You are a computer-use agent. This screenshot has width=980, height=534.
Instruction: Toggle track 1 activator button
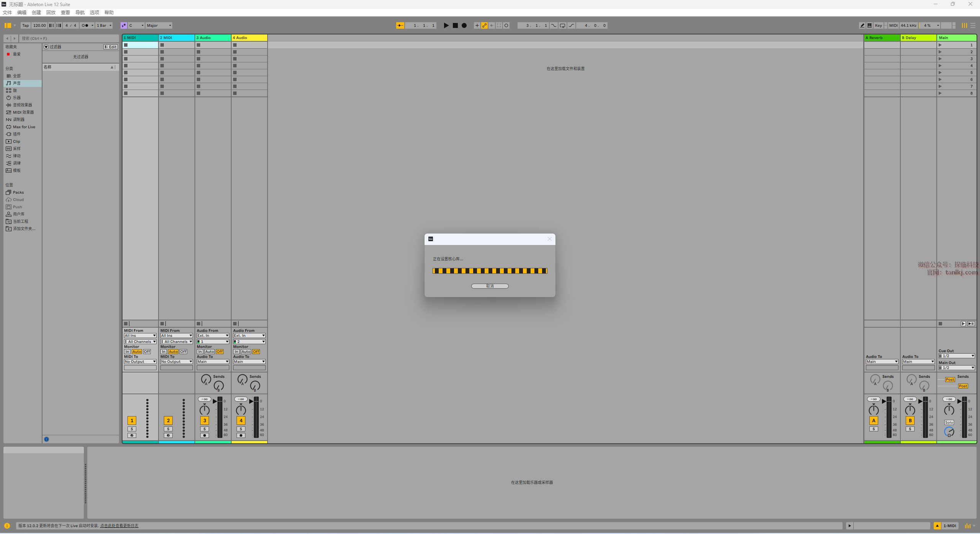pos(132,420)
